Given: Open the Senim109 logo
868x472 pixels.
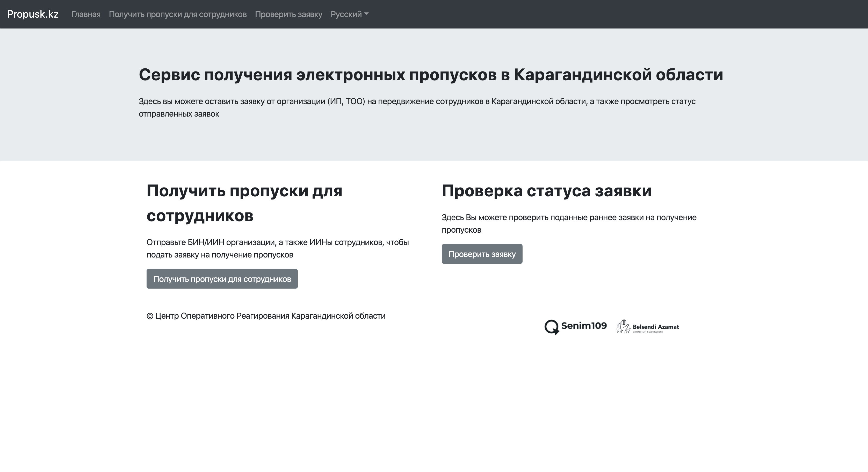Looking at the screenshot, I should click(576, 327).
